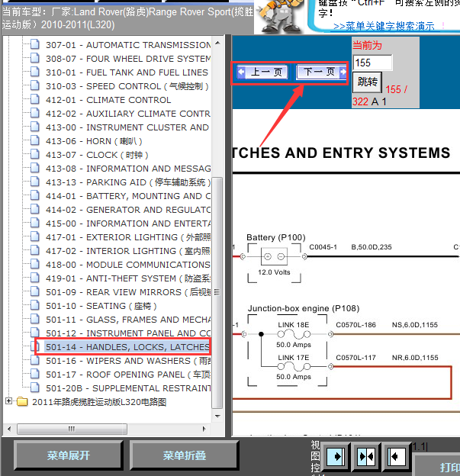Select 501-17 ROOF OPENING PANEL item
This screenshot has width=460, height=476.
(x=128, y=375)
